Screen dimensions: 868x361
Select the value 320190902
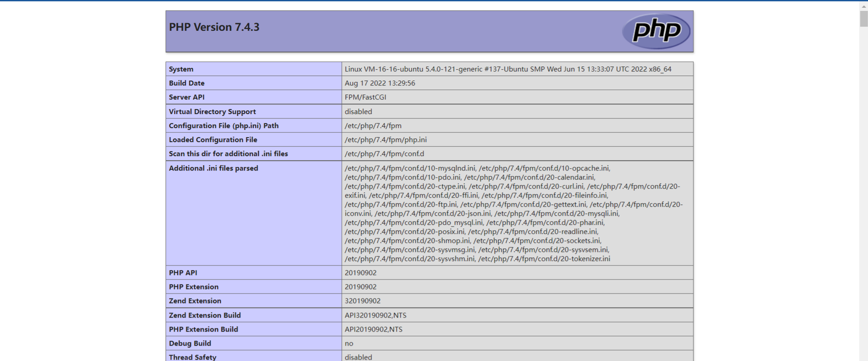coord(363,301)
